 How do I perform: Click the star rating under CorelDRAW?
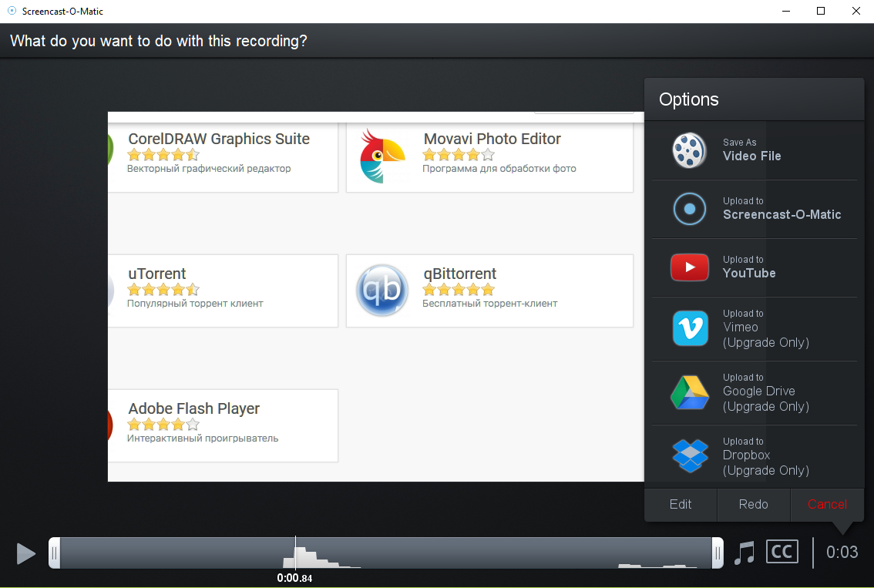(x=163, y=154)
